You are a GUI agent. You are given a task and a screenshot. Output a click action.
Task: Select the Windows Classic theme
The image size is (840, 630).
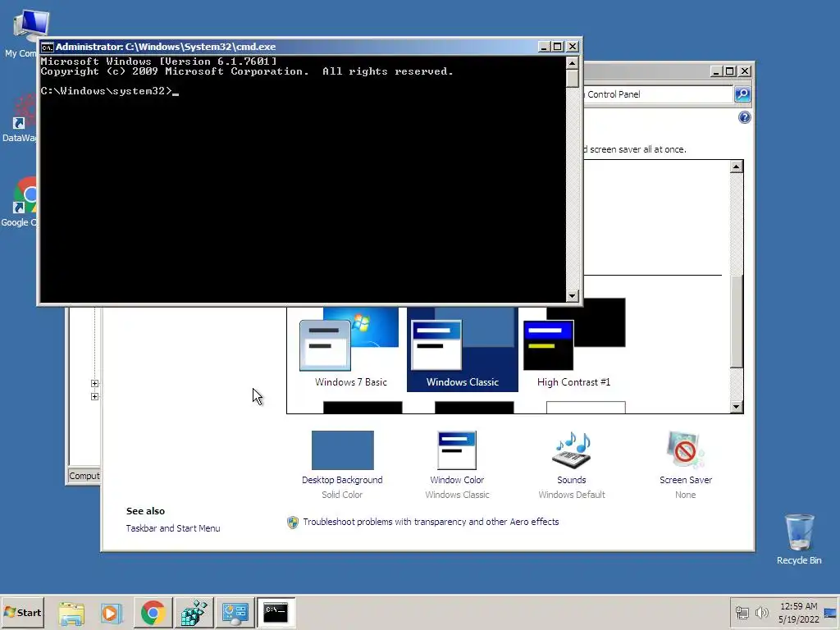463,348
